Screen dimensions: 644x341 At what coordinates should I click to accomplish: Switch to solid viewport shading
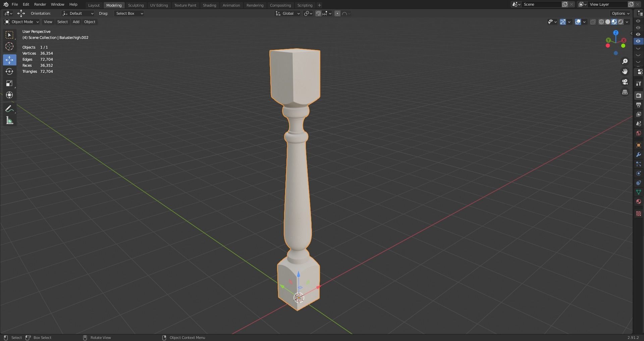click(x=608, y=22)
